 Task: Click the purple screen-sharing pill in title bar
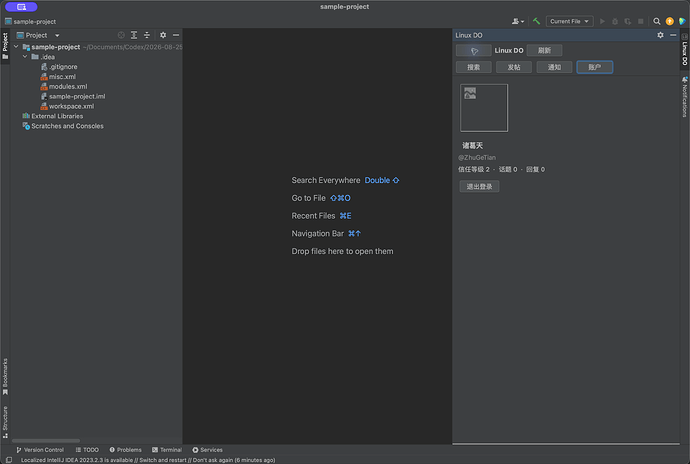pyautogui.click(x=21, y=7)
